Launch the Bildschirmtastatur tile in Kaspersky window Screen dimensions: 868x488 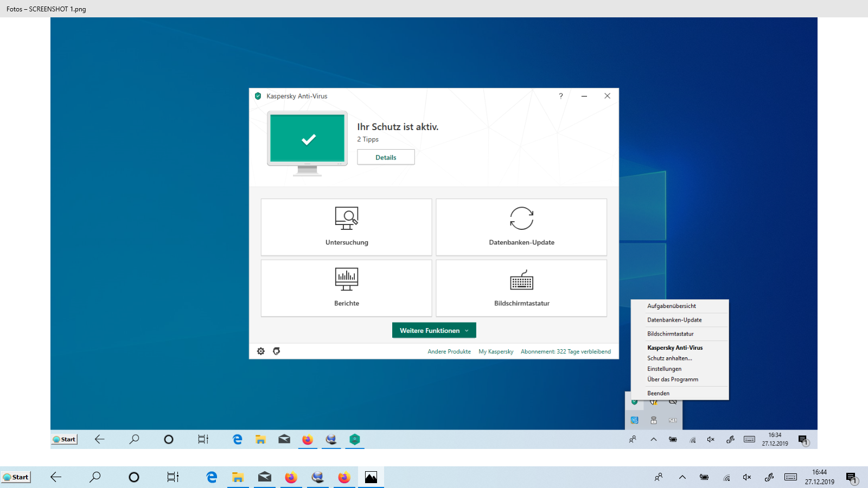pyautogui.click(x=521, y=288)
